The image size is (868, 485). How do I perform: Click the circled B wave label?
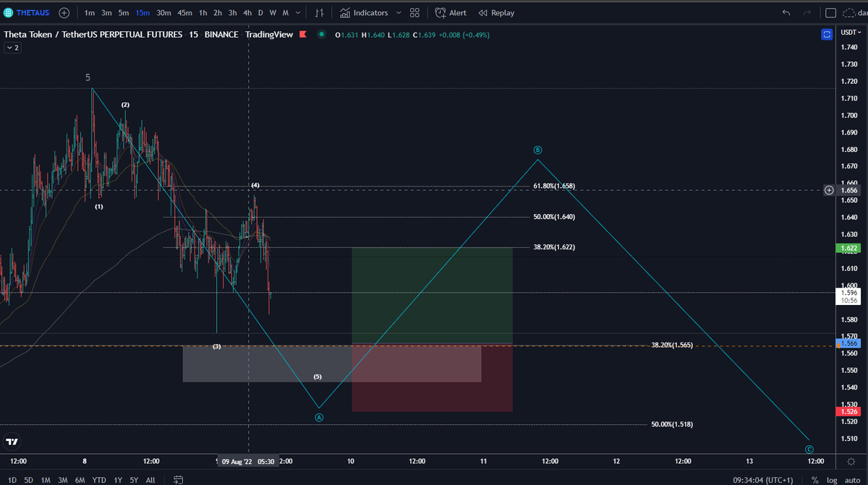[x=537, y=150]
